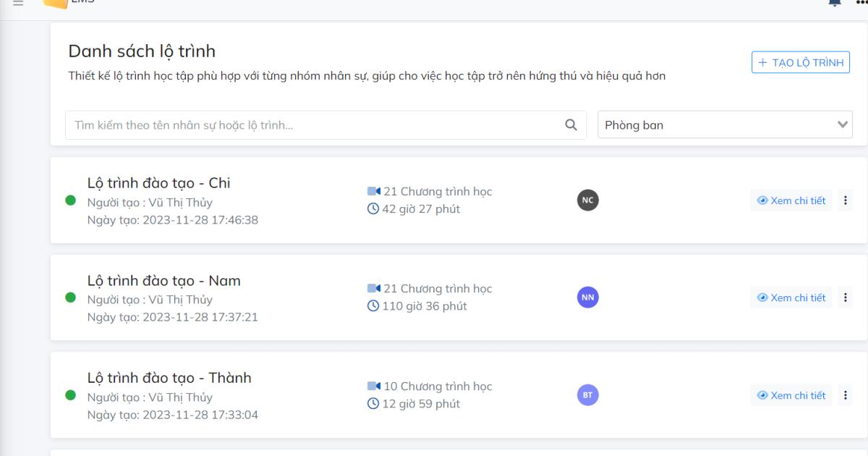The height and width of the screenshot is (456, 868).
Task: Open the kebab menu on Lộ trình đào tạo - Chi
Action: click(x=845, y=200)
